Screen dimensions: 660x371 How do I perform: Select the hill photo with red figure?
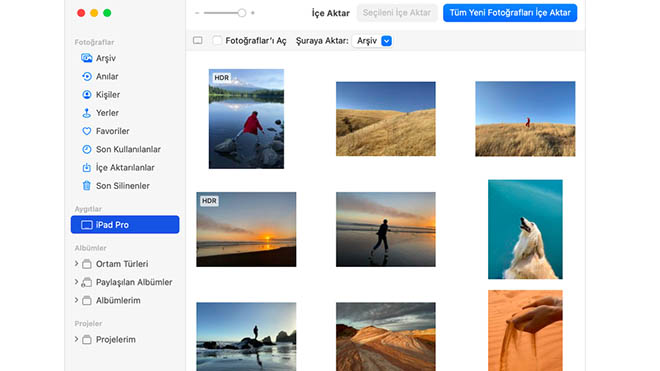coord(525,119)
